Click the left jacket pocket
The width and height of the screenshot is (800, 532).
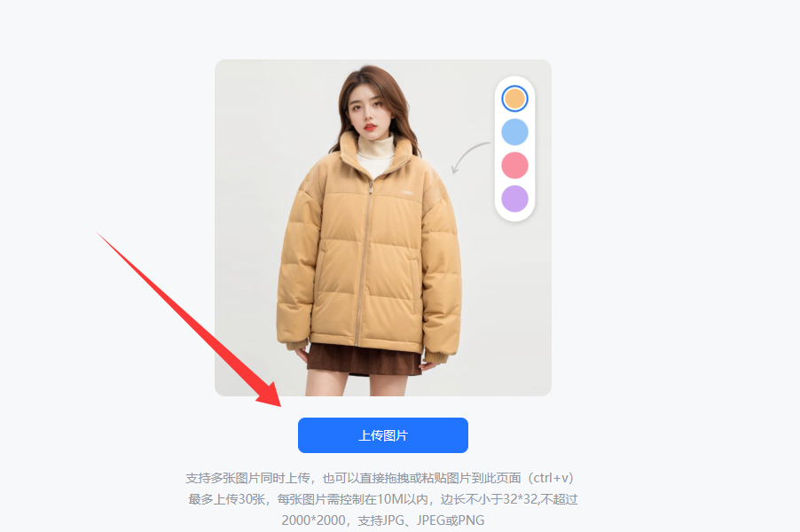point(414,278)
